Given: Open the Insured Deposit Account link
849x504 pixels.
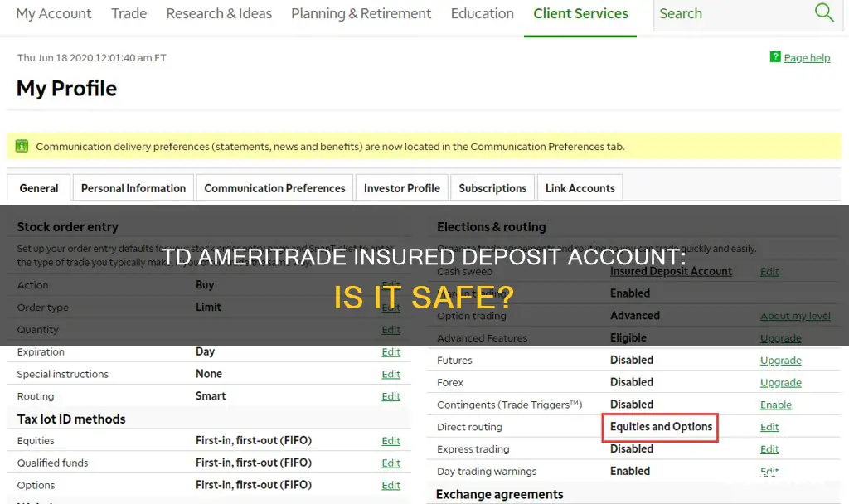Looking at the screenshot, I should [x=671, y=271].
